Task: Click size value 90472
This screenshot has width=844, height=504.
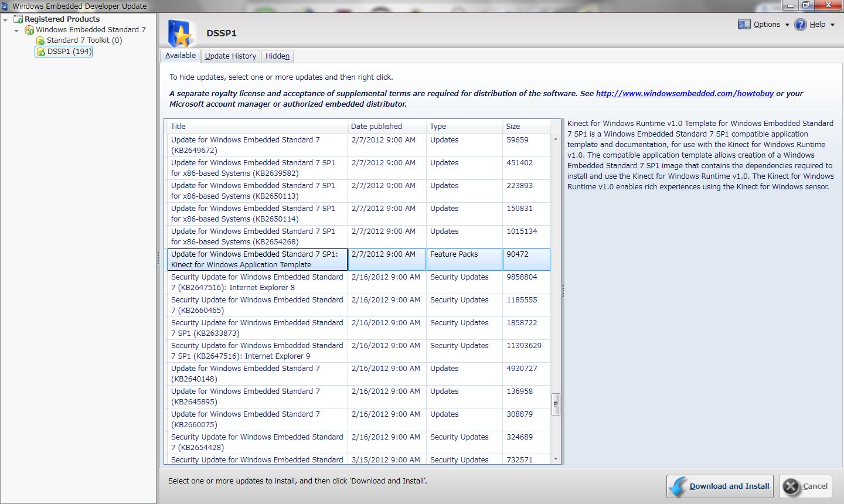Action: click(x=518, y=254)
